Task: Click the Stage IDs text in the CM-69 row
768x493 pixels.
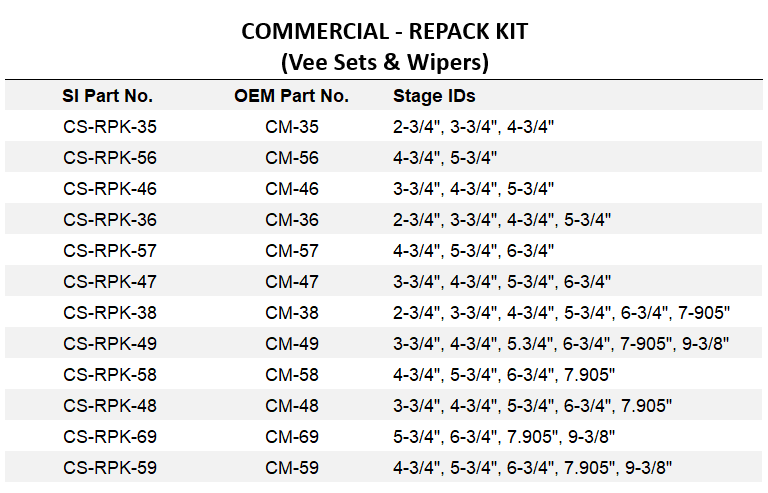Action: click(x=503, y=437)
